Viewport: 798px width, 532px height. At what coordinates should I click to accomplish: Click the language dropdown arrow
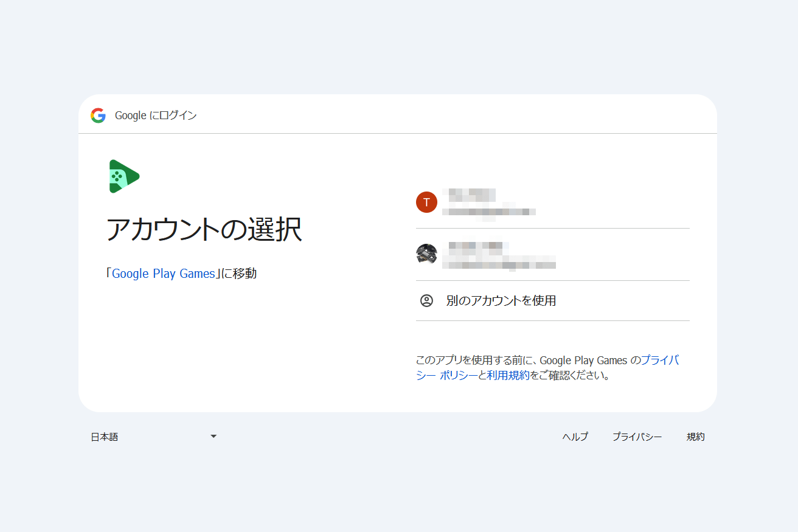(x=213, y=437)
